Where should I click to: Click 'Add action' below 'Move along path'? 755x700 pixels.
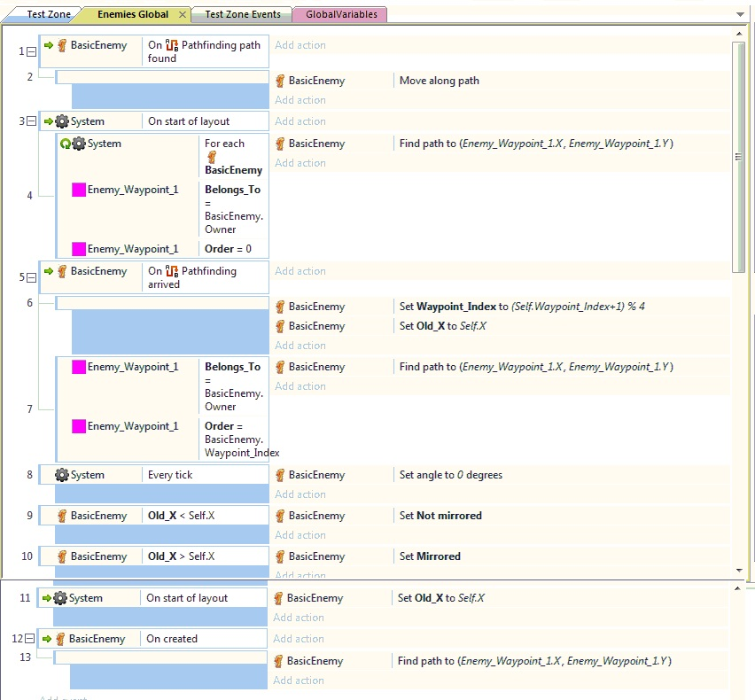[x=300, y=100]
